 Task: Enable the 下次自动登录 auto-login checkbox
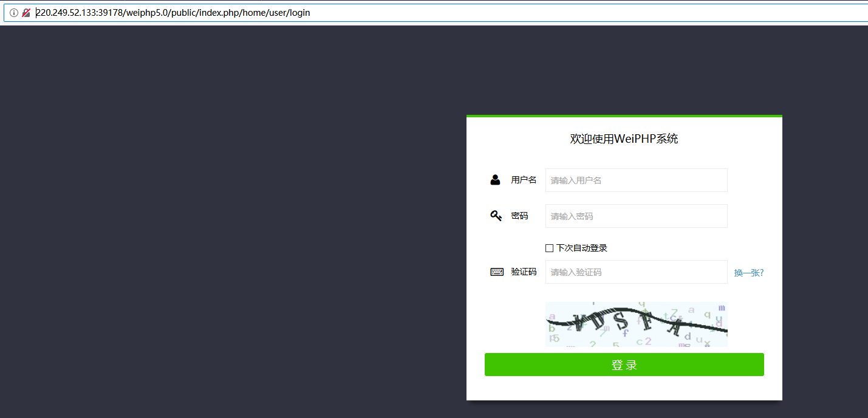click(548, 247)
